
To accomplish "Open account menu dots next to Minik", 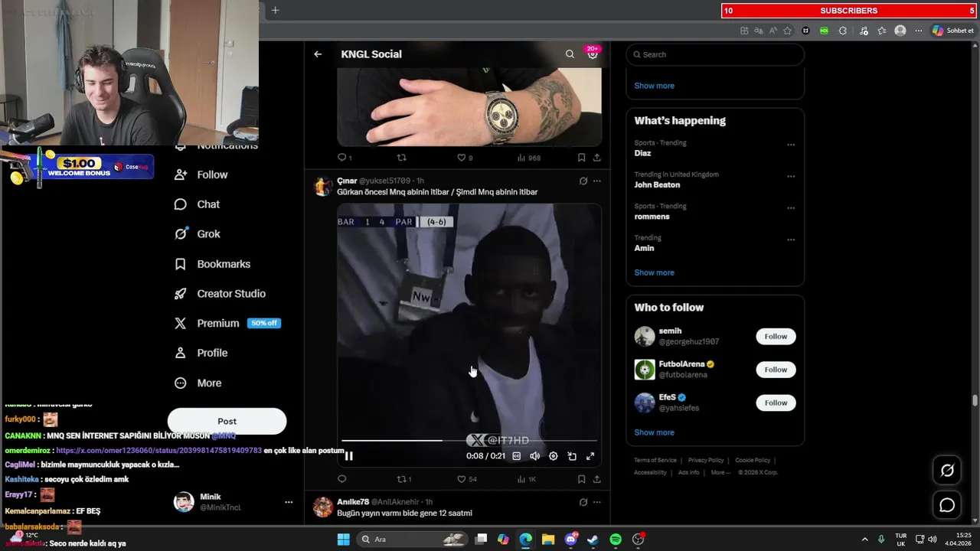I will pos(289,502).
